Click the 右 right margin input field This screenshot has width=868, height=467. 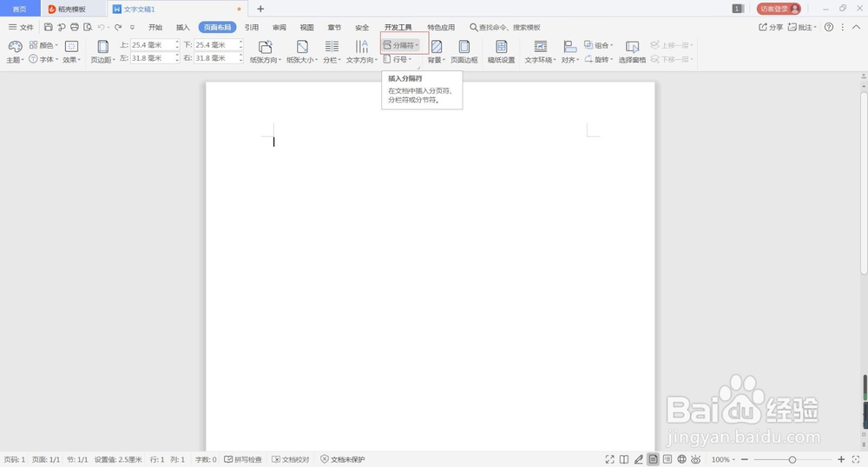click(216, 57)
